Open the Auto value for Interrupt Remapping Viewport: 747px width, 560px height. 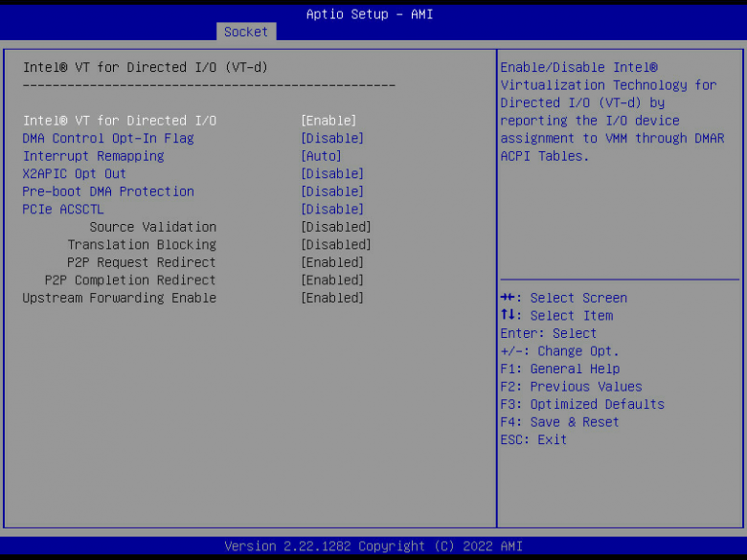tap(321, 156)
